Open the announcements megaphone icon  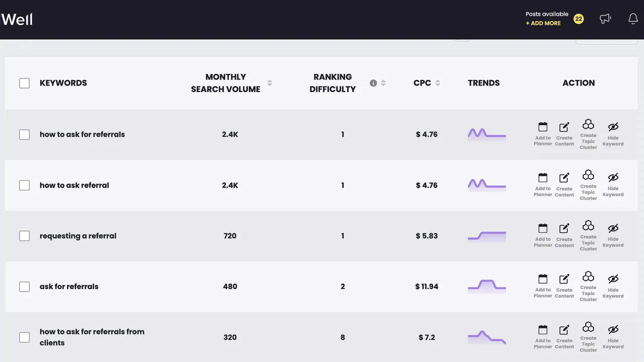coord(605,19)
